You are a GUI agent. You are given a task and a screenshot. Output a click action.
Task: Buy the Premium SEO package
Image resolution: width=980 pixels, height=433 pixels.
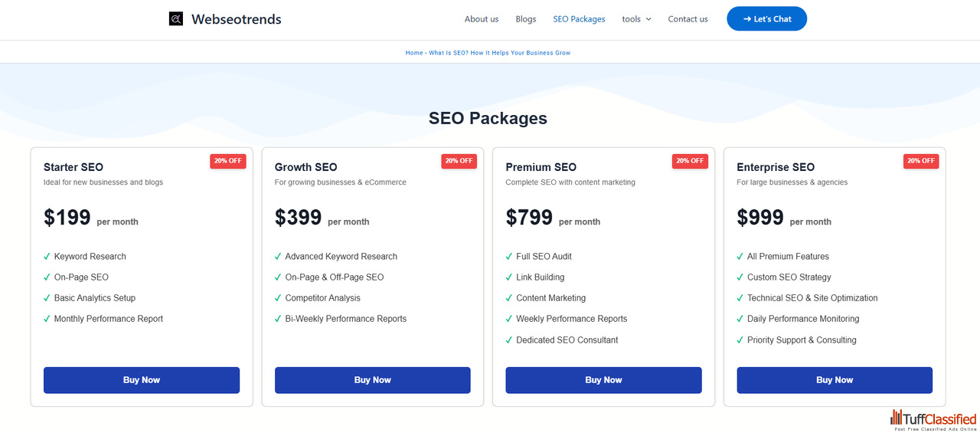[603, 380]
